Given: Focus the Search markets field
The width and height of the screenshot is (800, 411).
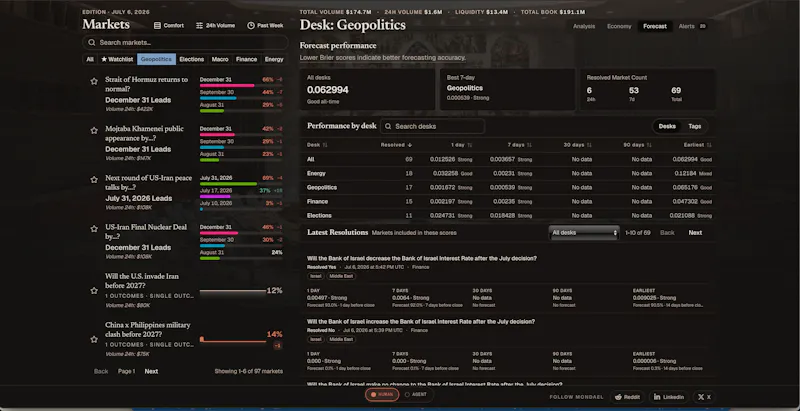Looking at the screenshot, I should [185, 43].
